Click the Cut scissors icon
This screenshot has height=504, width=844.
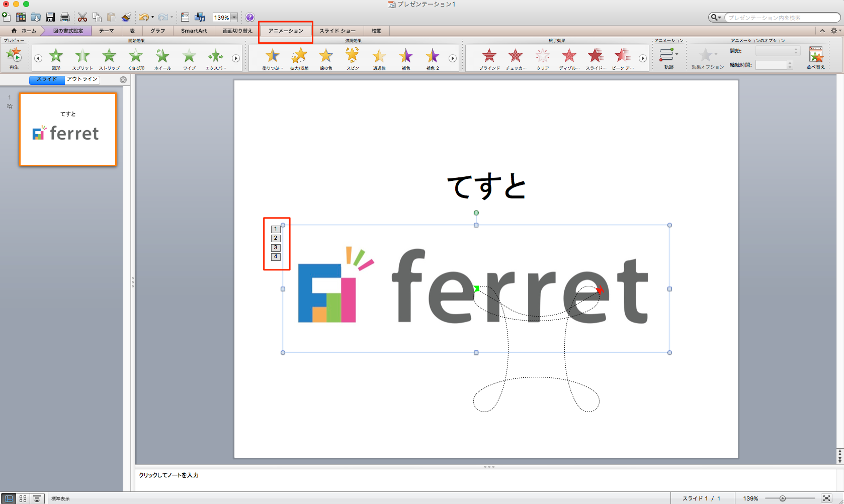(x=82, y=17)
